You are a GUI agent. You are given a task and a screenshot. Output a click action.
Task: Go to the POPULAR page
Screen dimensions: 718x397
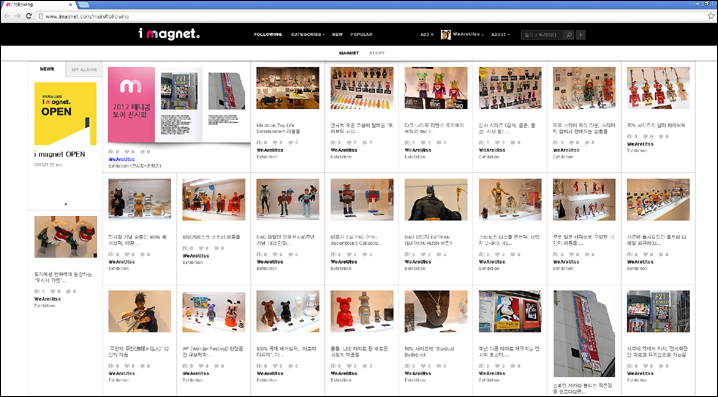361,35
